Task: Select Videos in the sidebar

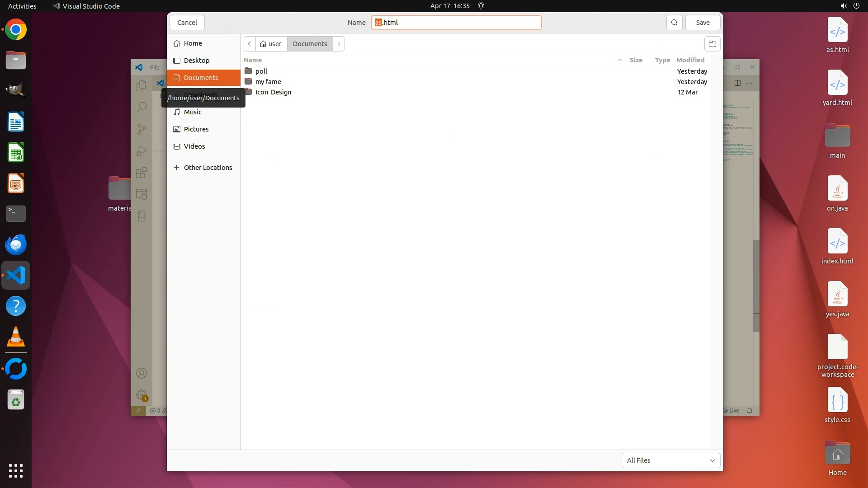Action: pyautogui.click(x=194, y=146)
